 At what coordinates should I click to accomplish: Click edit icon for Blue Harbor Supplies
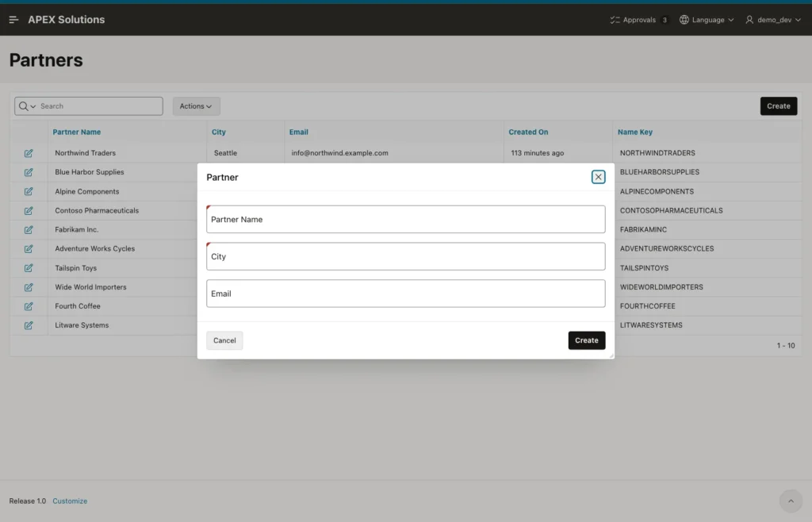[x=29, y=172]
